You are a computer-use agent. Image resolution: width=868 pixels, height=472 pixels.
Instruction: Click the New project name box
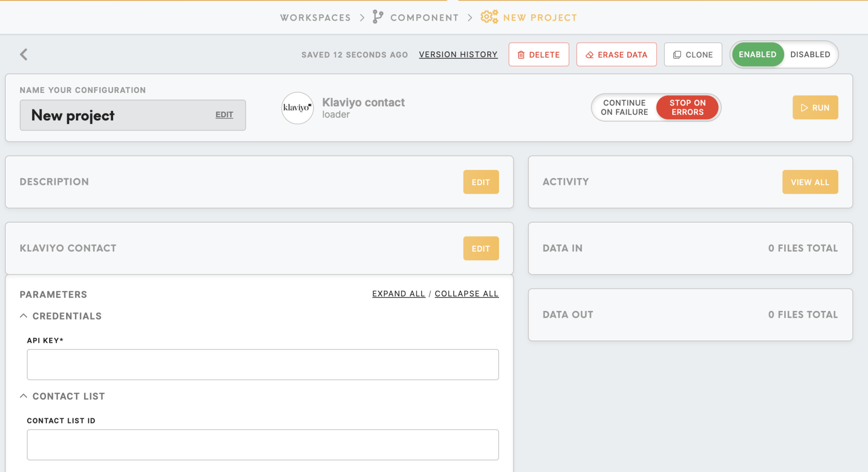(133, 115)
